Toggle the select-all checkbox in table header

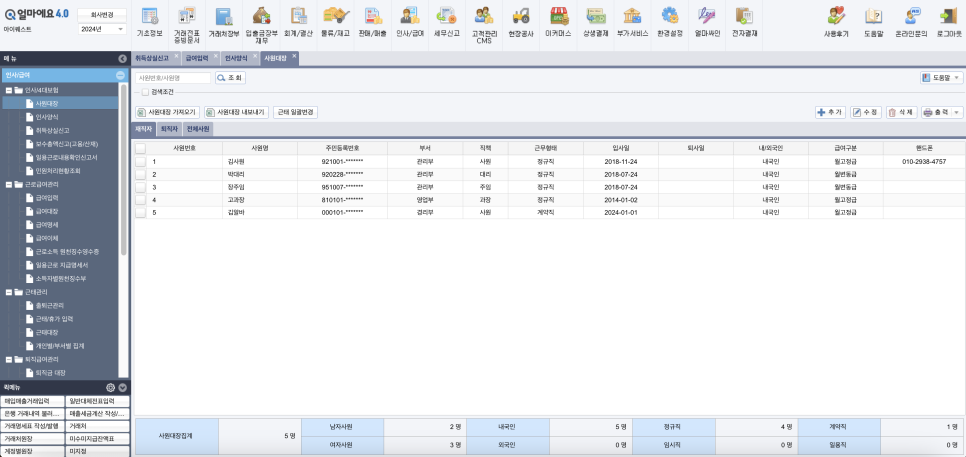[140, 148]
